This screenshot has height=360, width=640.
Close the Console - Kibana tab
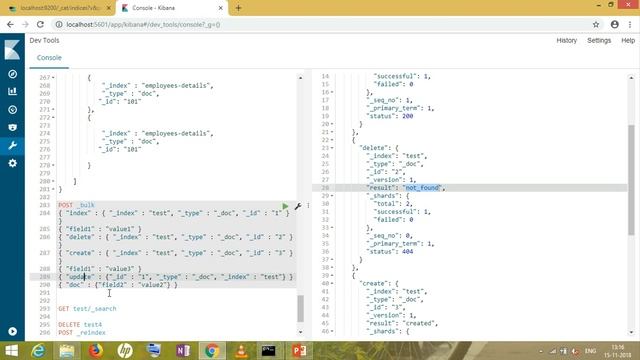[220, 8]
